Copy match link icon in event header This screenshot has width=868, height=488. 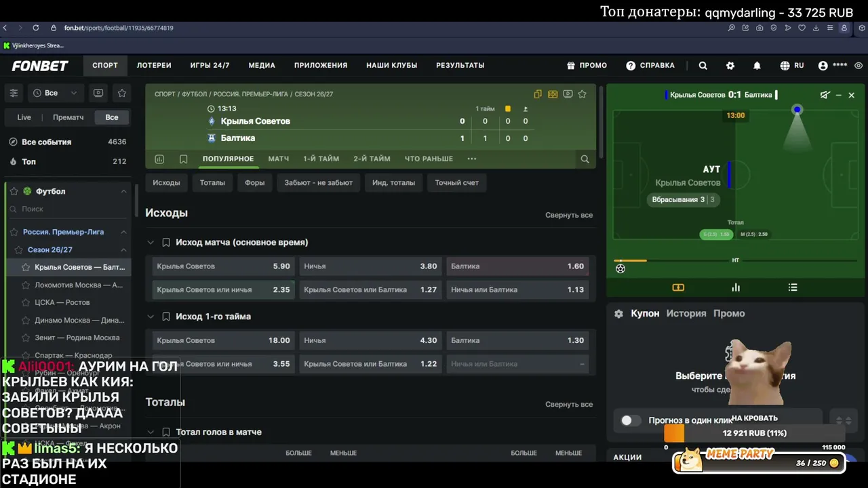538,94
